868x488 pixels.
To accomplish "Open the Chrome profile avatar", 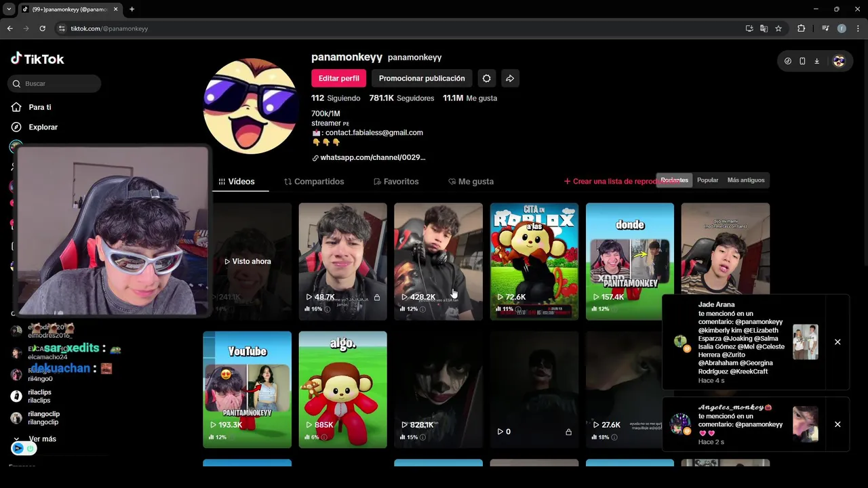I will click(842, 28).
